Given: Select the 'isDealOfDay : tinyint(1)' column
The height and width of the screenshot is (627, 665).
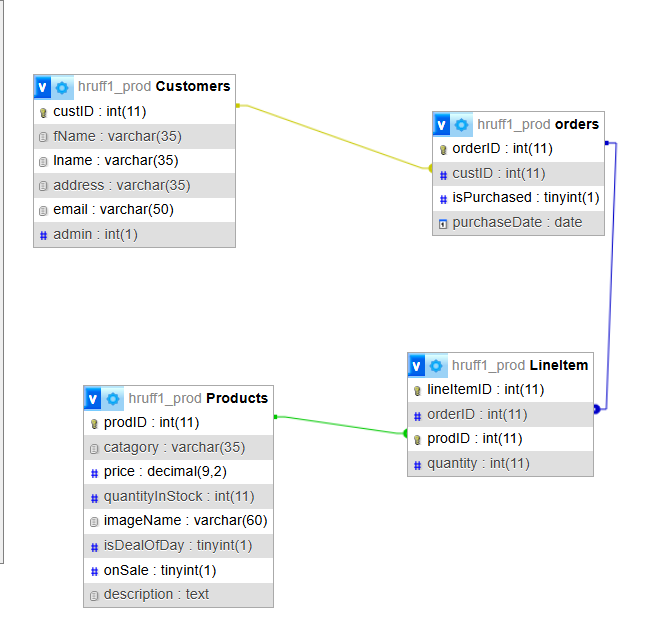Looking at the screenshot, I should coord(179,546).
